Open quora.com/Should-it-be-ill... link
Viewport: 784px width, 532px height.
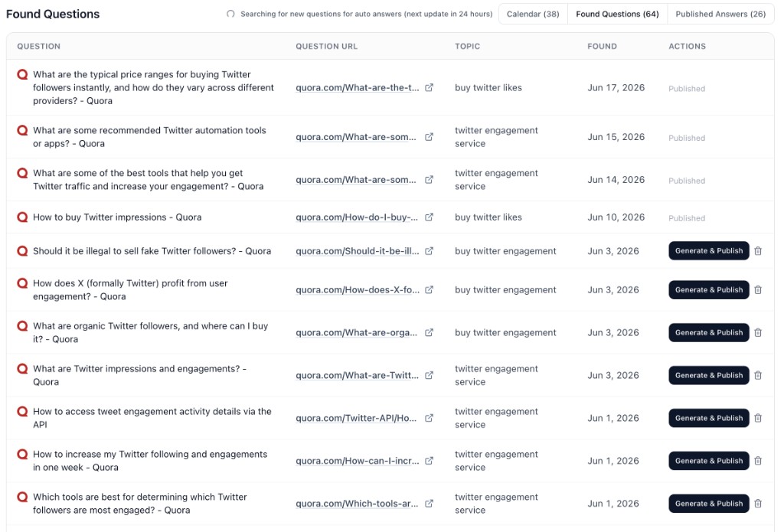click(x=358, y=251)
